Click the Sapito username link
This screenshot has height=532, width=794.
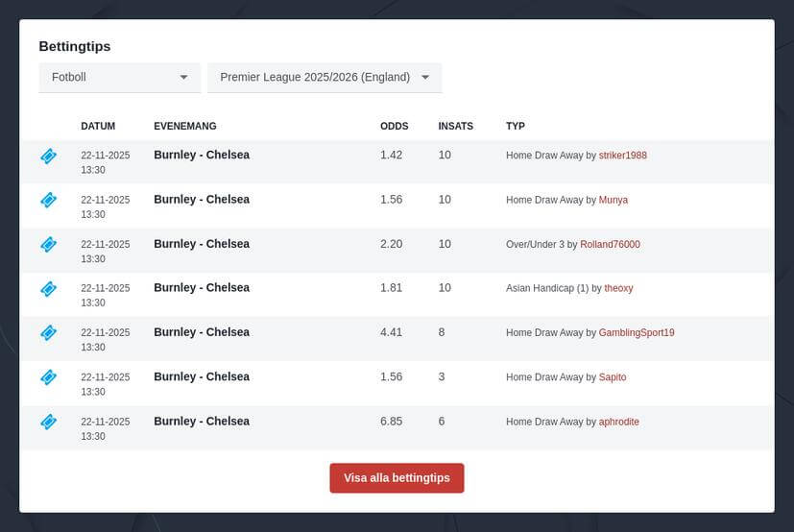pyautogui.click(x=613, y=377)
